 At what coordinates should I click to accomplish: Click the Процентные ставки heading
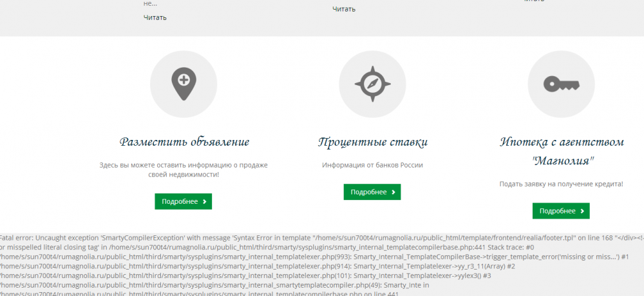(373, 143)
